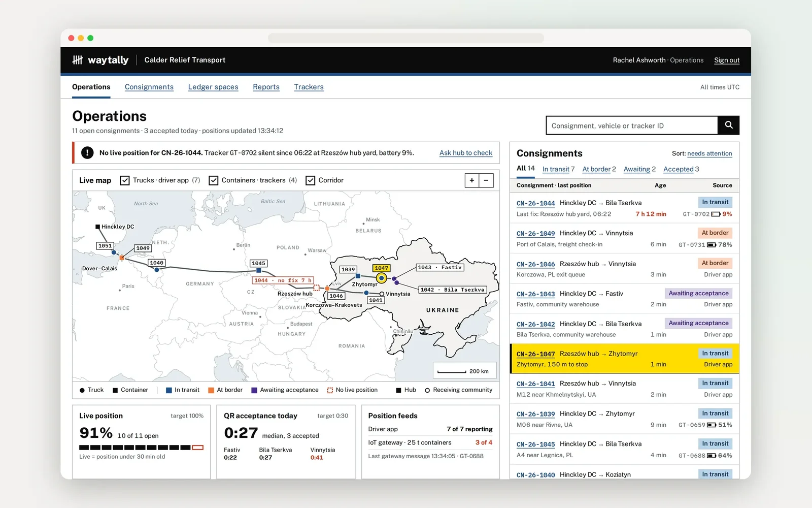Open the needs attention sort option
The width and height of the screenshot is (812, 508).
(x=709, y=153)
